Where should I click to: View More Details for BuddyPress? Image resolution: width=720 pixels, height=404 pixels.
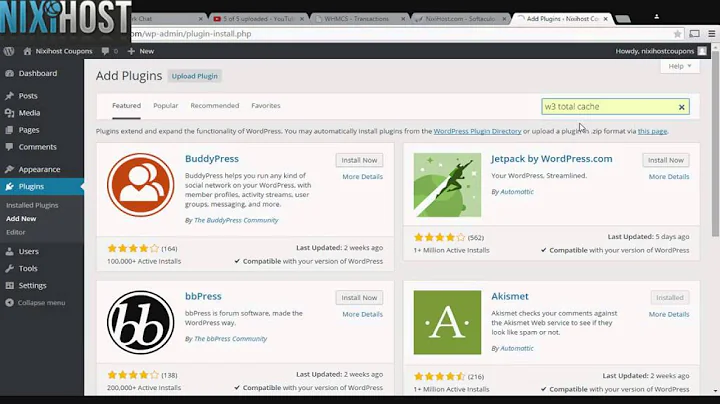click(362, 177)
